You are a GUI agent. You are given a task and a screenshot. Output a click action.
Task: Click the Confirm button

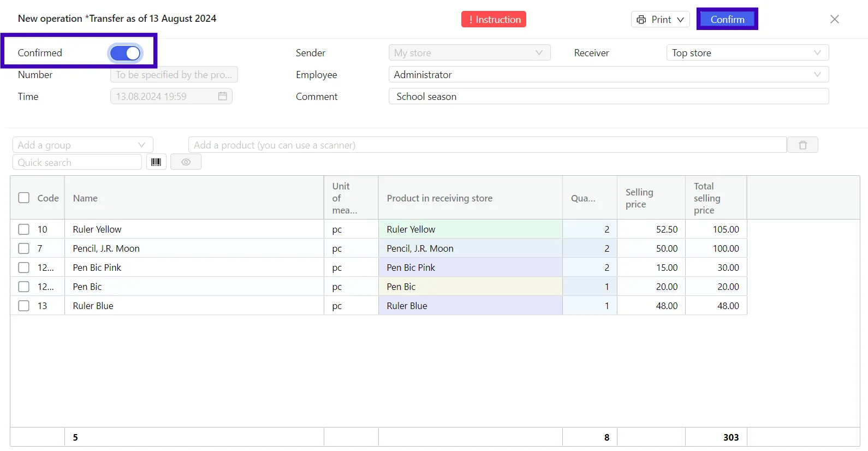coord(727,19)
